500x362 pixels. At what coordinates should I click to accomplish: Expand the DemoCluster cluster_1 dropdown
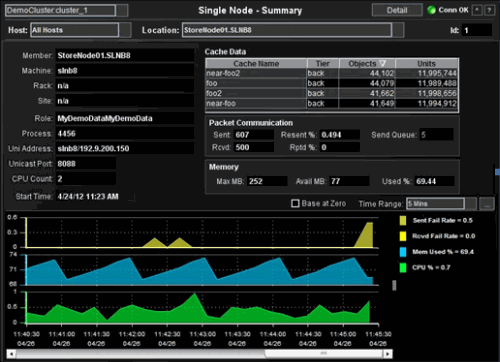click(x=122, y=10)
